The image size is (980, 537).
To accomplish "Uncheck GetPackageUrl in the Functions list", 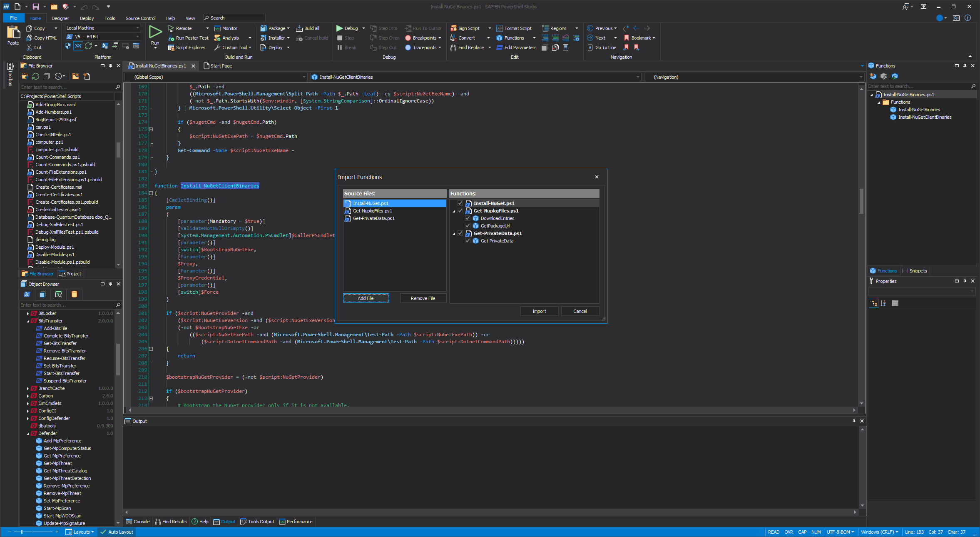I will 468,225.
